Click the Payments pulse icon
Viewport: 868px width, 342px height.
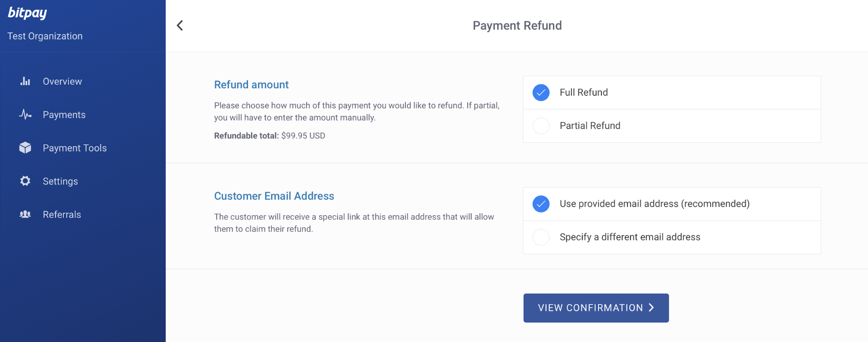(25, 115)
